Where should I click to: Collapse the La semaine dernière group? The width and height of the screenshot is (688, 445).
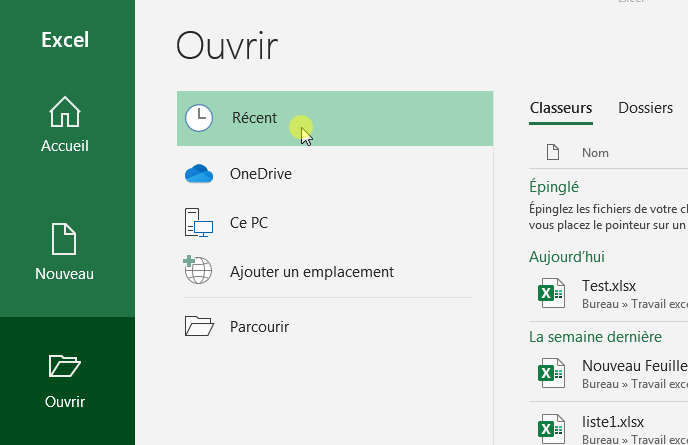coord(595,337)
